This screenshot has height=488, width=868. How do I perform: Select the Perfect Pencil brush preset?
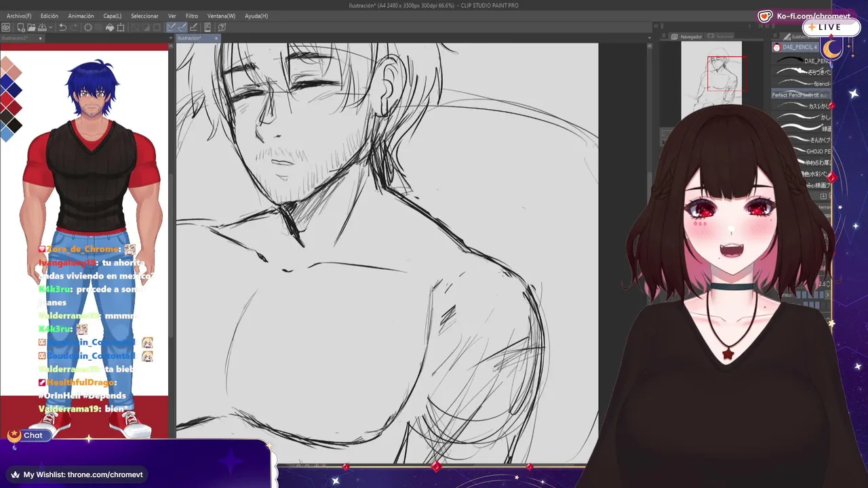[x=802, y=95]
